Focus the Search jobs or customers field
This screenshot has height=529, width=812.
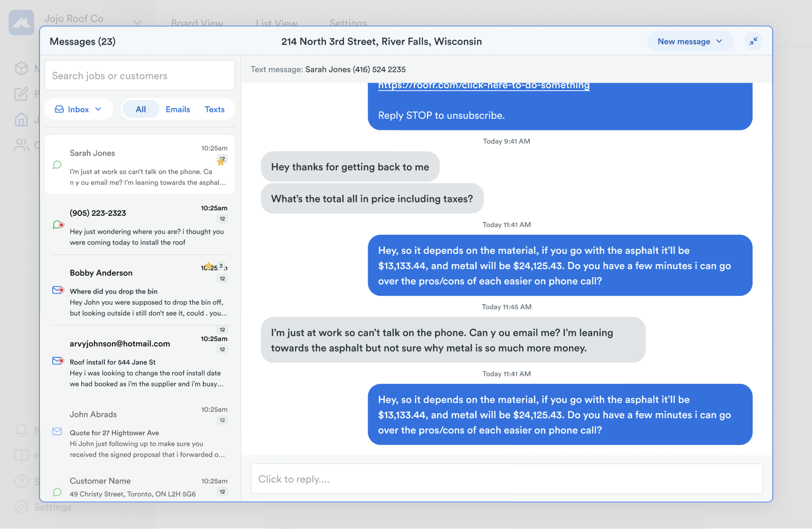[140, 76]
